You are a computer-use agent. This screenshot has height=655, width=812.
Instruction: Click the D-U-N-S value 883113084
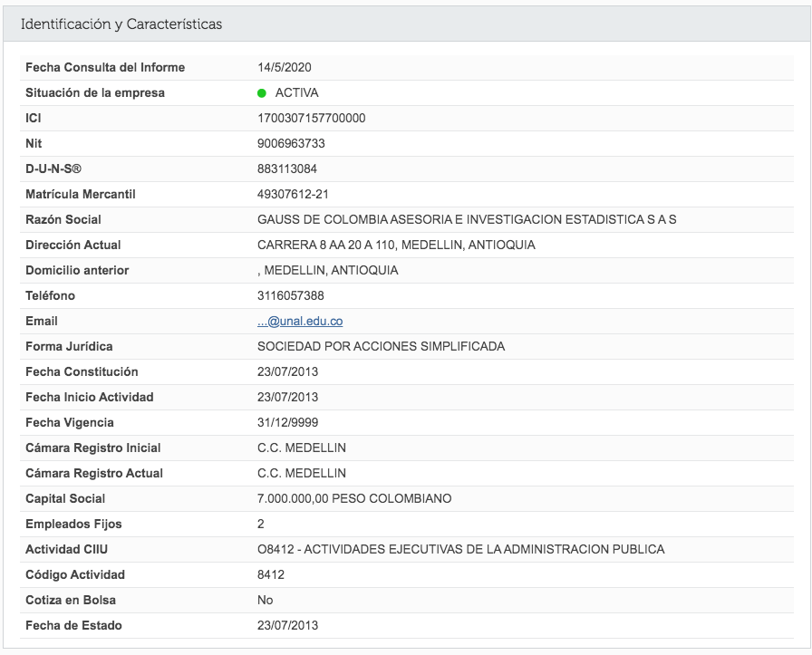pos(287,169)
